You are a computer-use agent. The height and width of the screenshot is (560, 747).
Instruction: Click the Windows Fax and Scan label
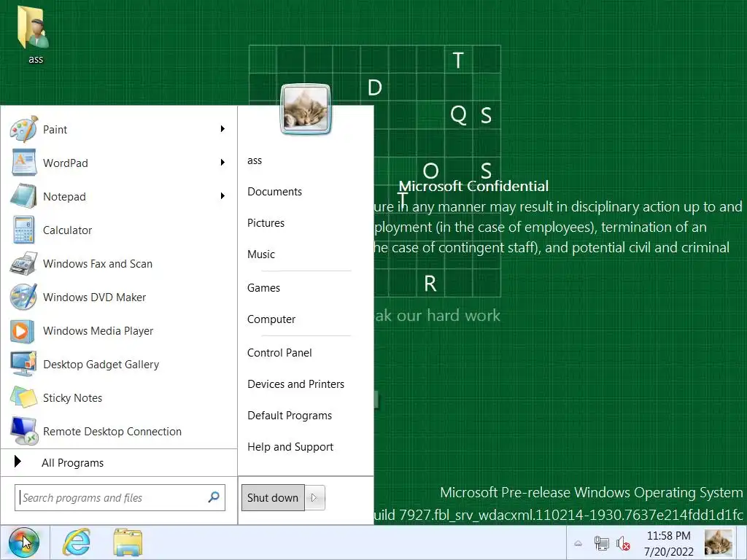pos(98,263)
